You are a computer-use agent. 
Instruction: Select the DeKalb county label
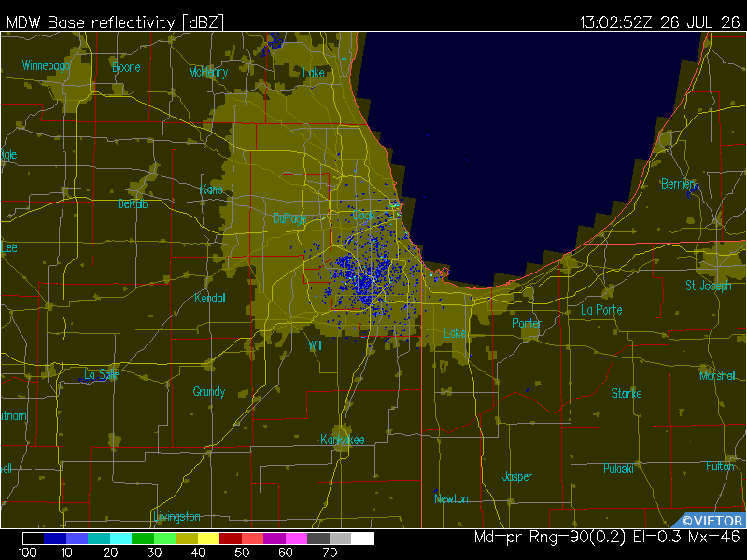pos(133,203)
